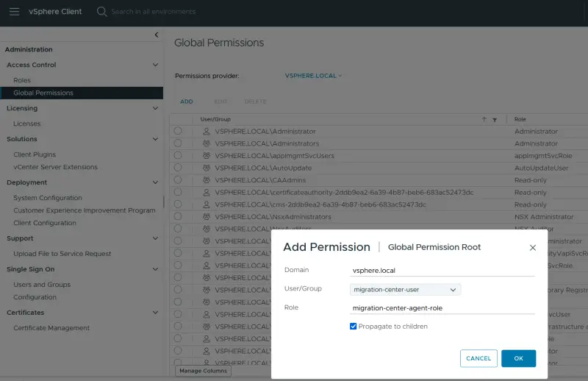Click the user icon beside VSPHERE.LOCAL\Administrator

tap(207, 132)
